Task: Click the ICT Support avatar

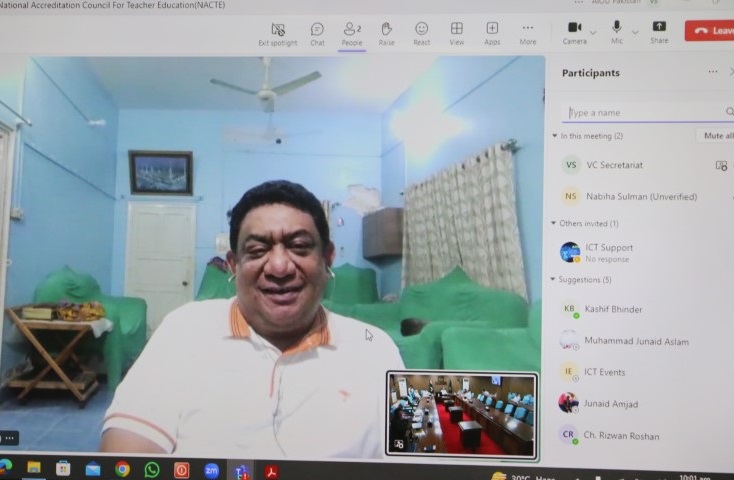Action: click(570, 252)
